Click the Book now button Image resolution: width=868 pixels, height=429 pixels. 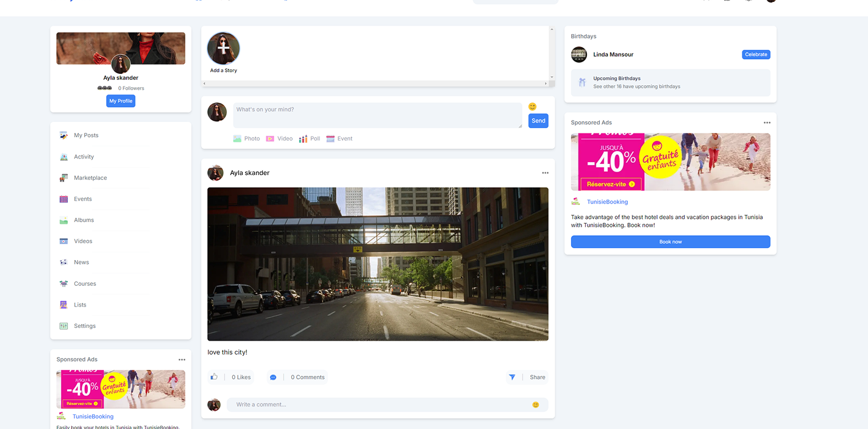click(x=671, y=242)
